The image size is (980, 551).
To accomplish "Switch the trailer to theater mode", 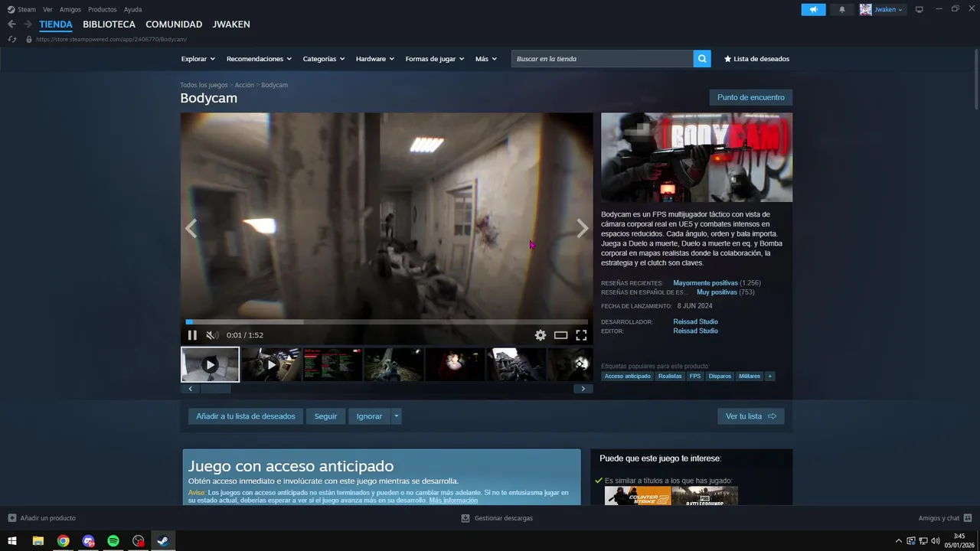I will [x=561, y=335].
